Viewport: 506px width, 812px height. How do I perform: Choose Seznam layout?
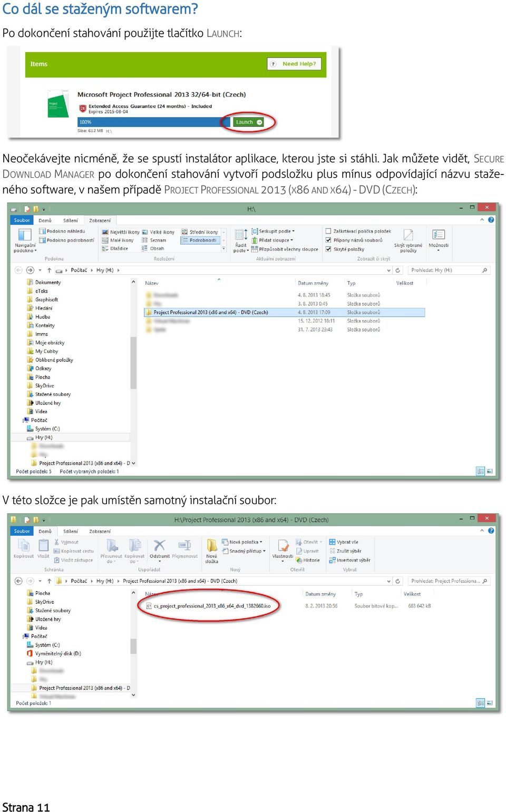[x=154, y=240]
